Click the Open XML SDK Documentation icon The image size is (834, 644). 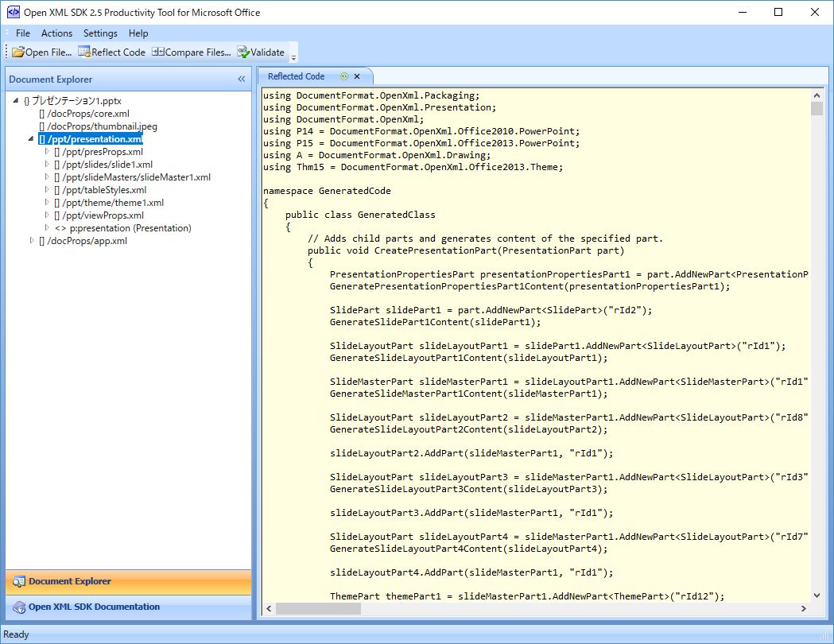click(x=18, y=607)
